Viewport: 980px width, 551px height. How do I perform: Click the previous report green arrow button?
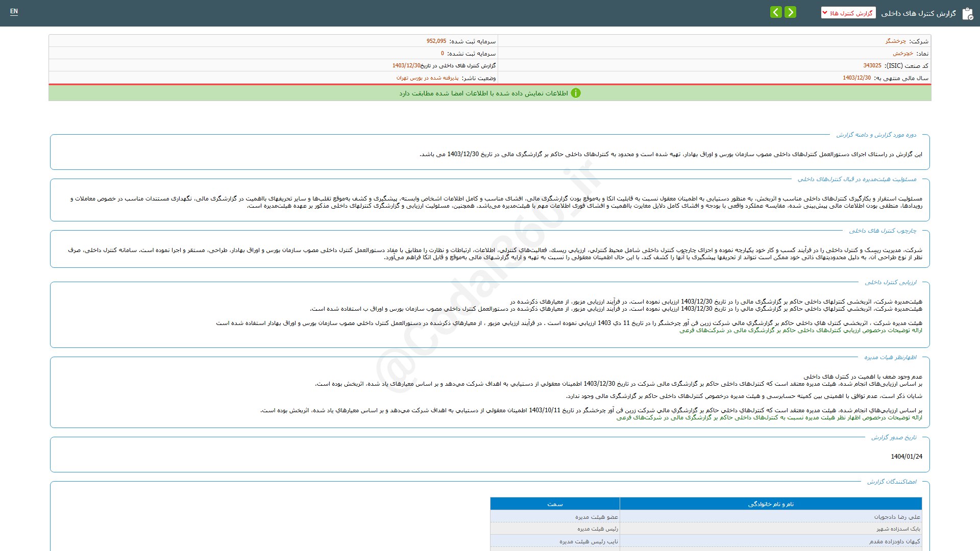[776, 12]
